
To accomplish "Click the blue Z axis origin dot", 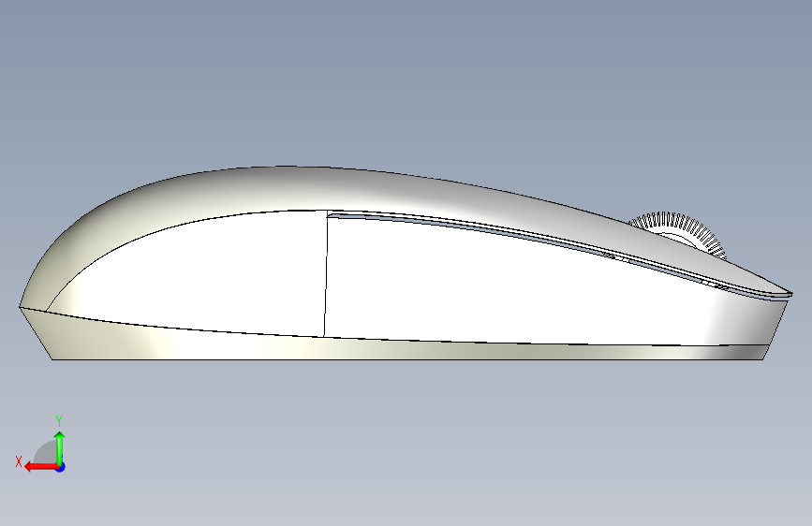I will coord(61,467).
